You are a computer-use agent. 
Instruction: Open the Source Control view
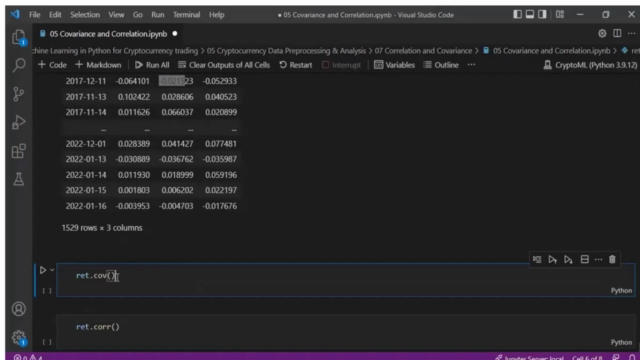click(19, 94)
